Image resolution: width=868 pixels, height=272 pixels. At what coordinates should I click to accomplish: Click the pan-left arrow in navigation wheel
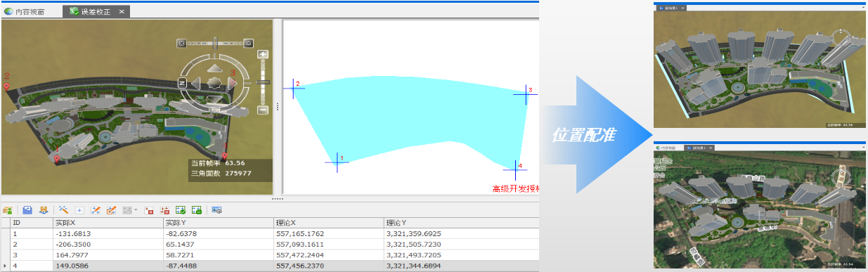(x=196, y=83)
